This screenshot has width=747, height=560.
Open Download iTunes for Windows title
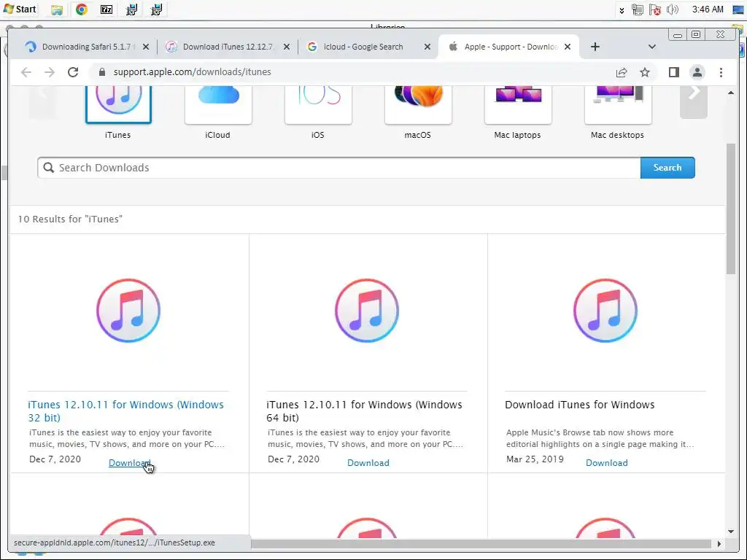(580, 405)
